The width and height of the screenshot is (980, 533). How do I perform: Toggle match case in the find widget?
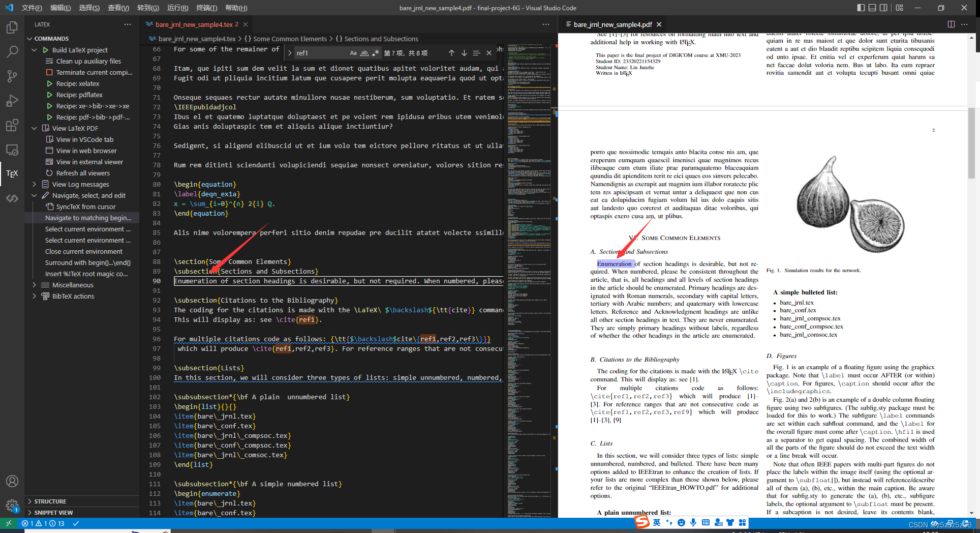click(x=353, y=52)
